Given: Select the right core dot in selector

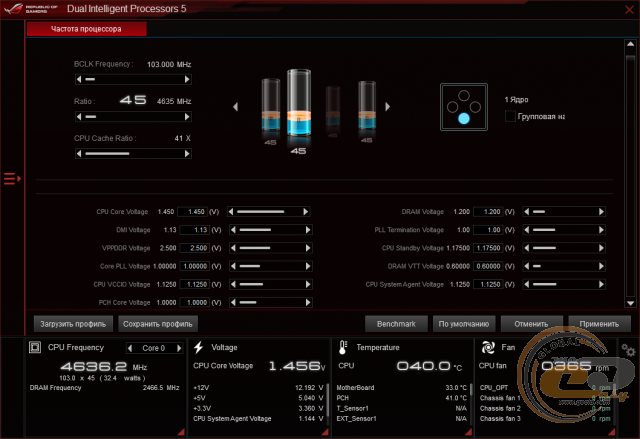Looking at the screenshot, I should pos(475,107).
